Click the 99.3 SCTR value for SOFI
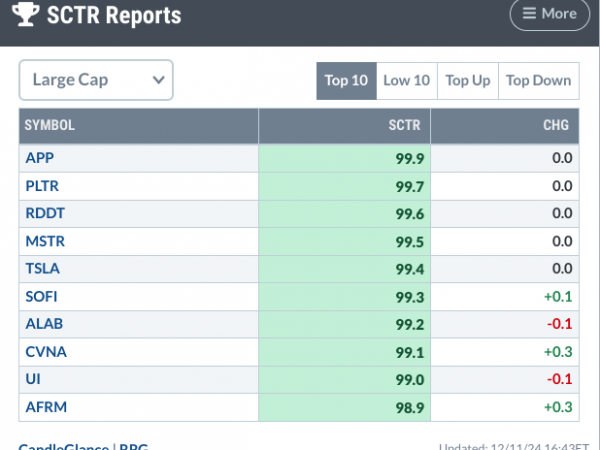The height and width of the screenshot is (450, 600). [x=410, y=297]
